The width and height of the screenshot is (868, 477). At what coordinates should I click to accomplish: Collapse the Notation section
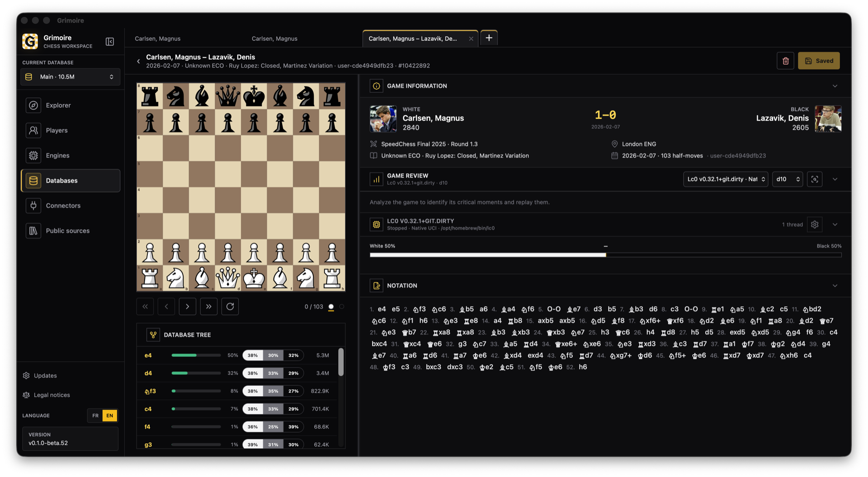pyautogui.click(x=835, y=286)
